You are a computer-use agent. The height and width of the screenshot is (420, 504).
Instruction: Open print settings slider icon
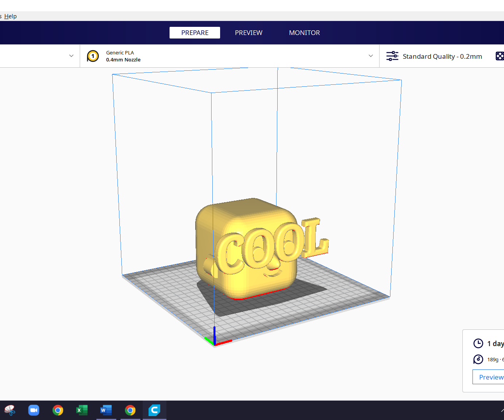pos(392,56)
